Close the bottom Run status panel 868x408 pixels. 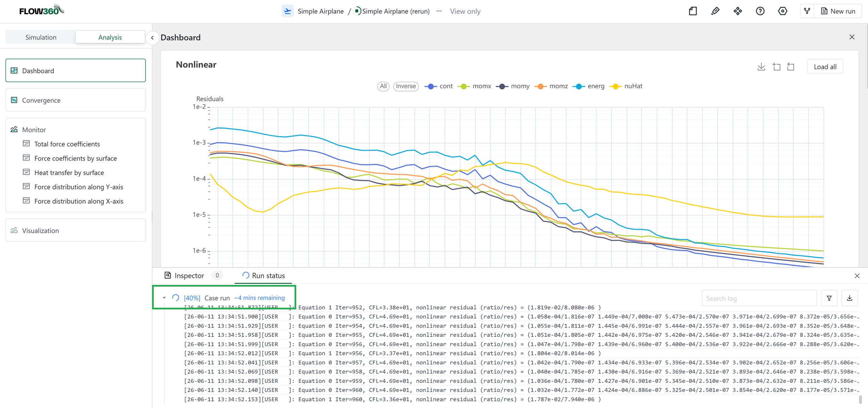click(857, 276)
